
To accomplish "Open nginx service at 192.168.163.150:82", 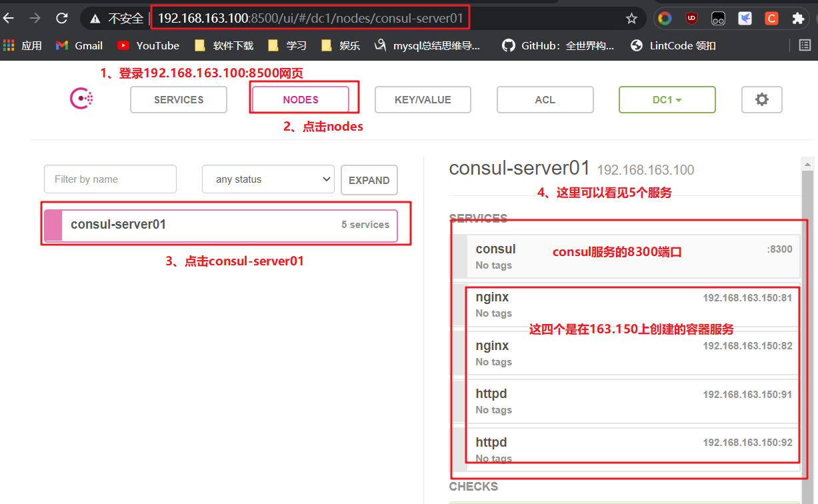I will click(626, 353).
